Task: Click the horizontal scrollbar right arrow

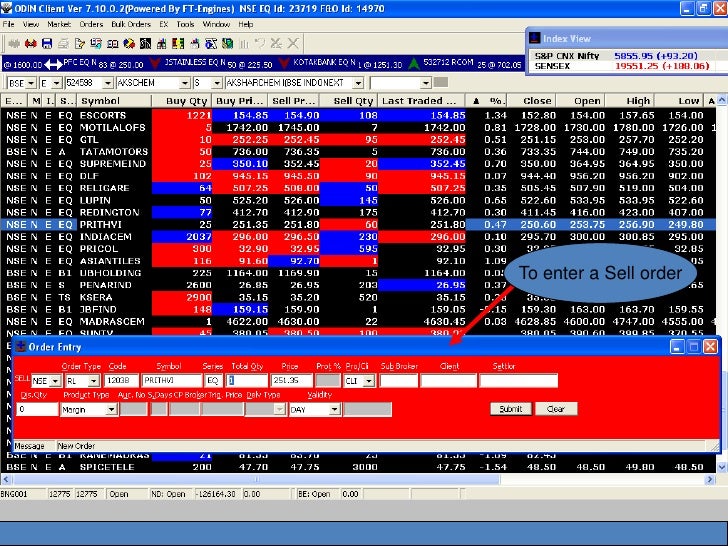Action: click(710, 480)
